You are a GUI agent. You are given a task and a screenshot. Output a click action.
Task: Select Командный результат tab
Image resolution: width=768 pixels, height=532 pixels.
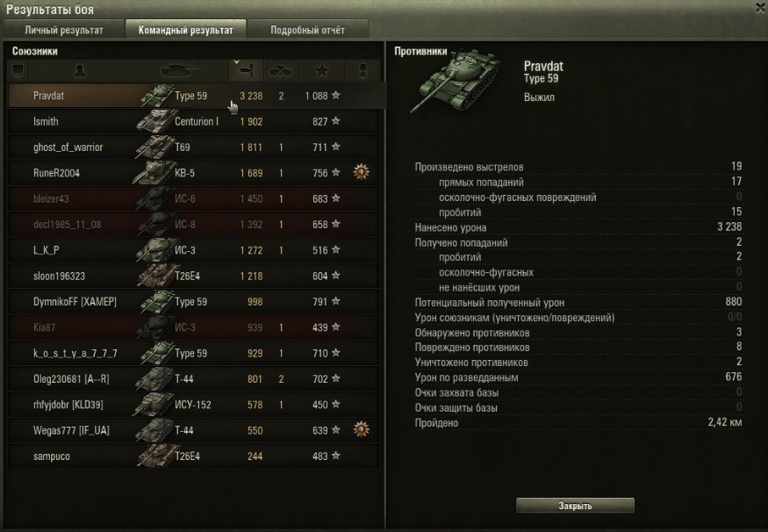pos(185,29)
